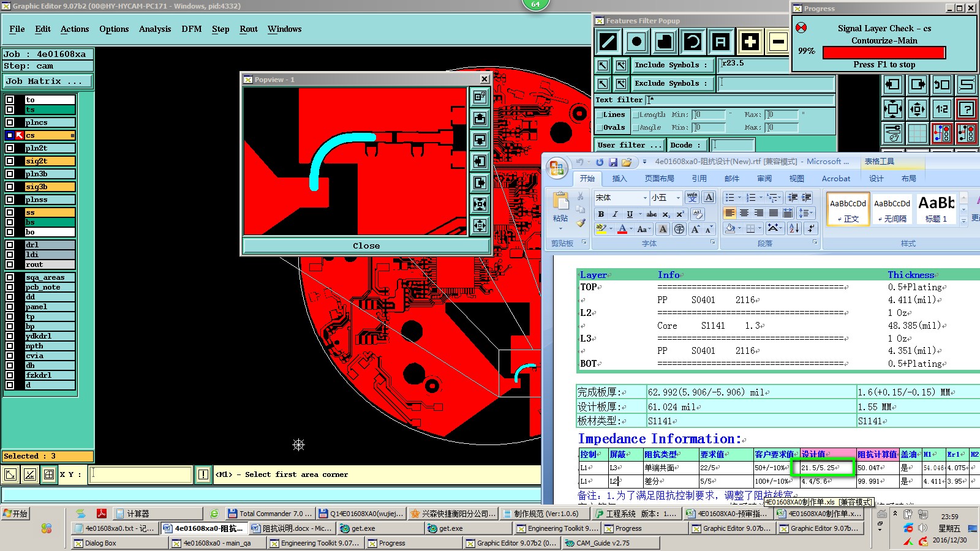Click the Close button in Popview window
Image resolution: width=980 pixels, height=551 pixels.
pos(366,246)
